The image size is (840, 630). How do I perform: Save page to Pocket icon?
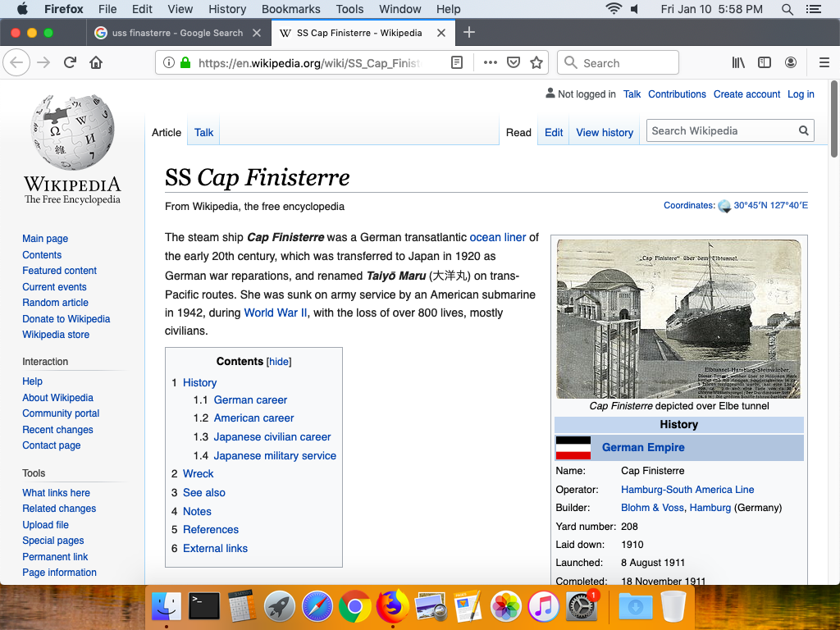point(514,63)
